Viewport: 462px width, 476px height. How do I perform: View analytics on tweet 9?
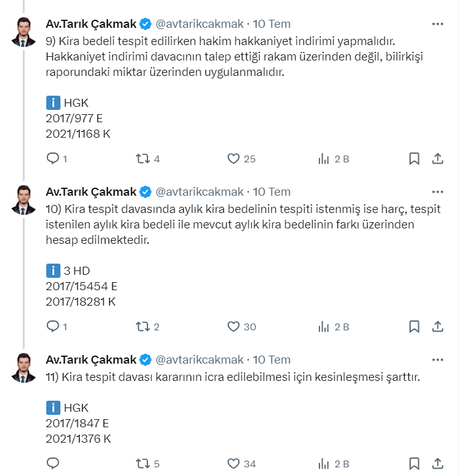coord(324,159)
